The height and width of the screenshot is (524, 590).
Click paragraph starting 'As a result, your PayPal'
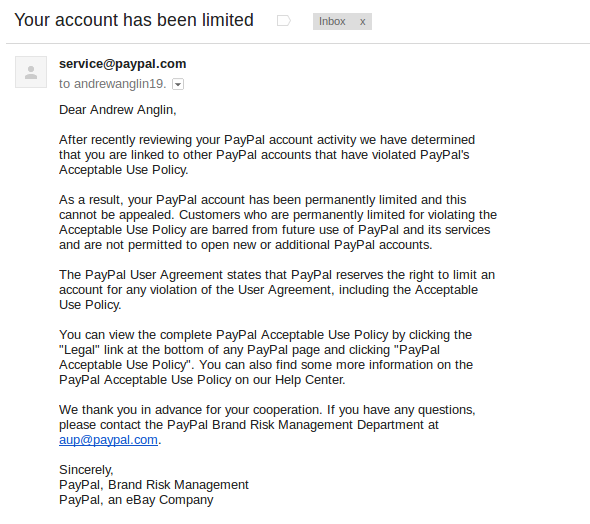pos(278,222)
